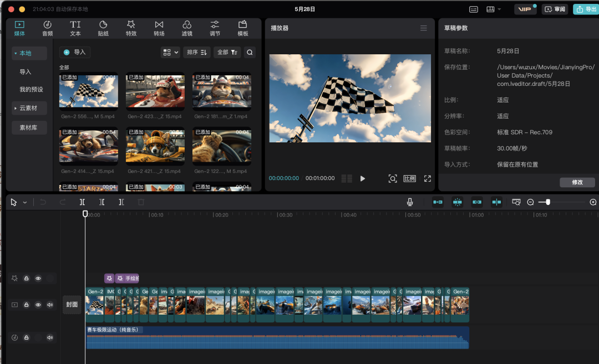Open the 全部 filter dropdown
This screenshot has width=599, height=364.
[227, 52]
